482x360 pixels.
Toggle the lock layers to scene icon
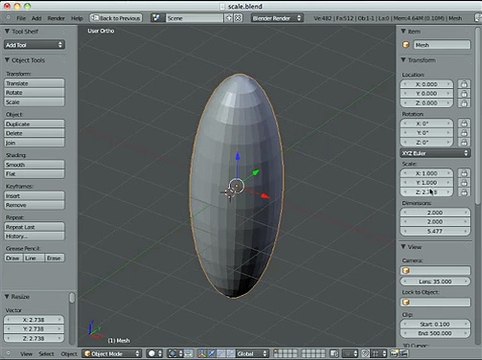(334, 353)
